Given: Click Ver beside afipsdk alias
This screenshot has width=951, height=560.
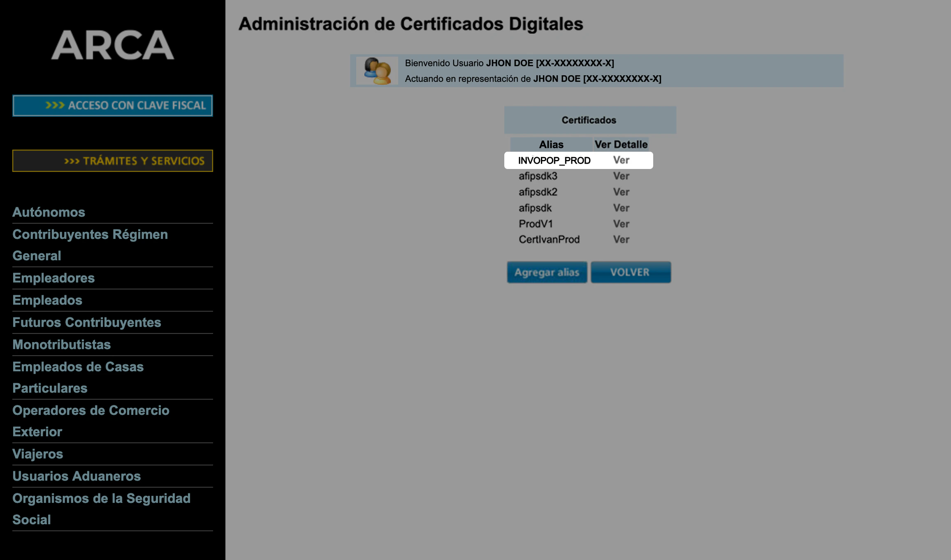Looking at the screenshot, I should click(x=621, y=208).
